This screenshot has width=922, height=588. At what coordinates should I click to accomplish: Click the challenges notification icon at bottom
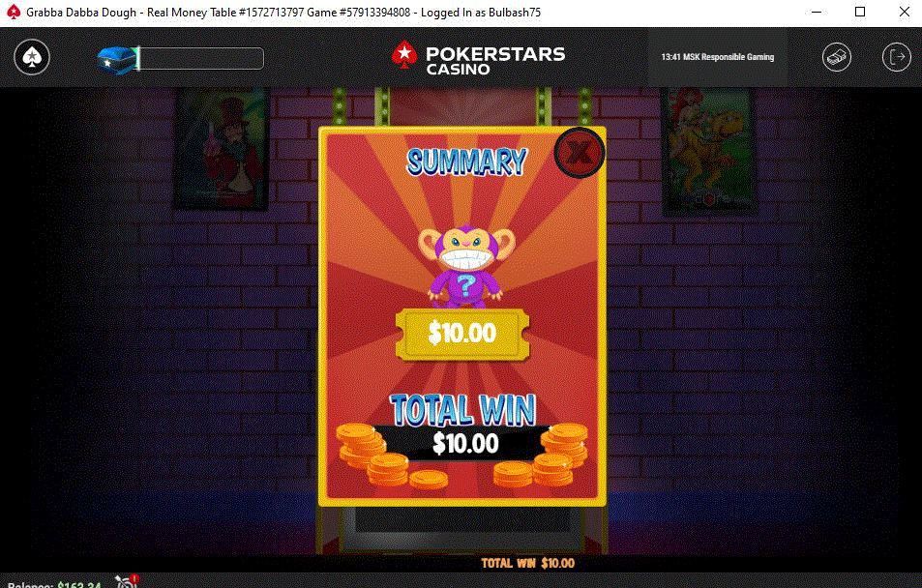(x=126, y=581)
